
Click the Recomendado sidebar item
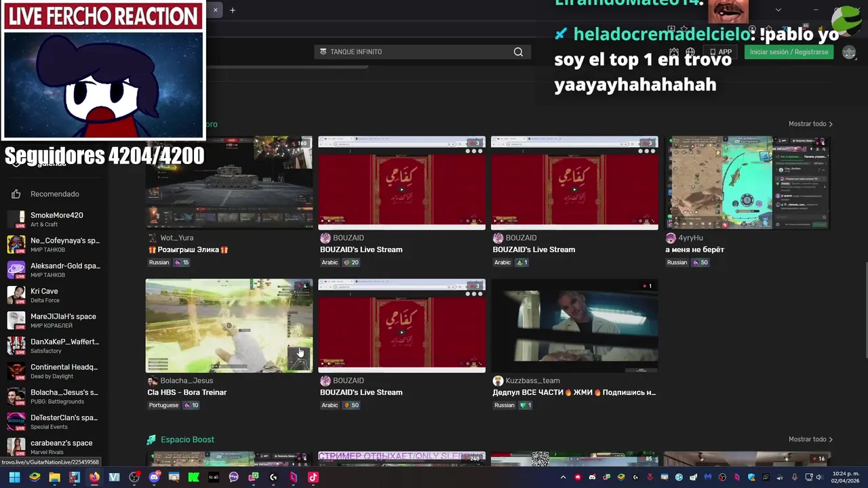54,194
